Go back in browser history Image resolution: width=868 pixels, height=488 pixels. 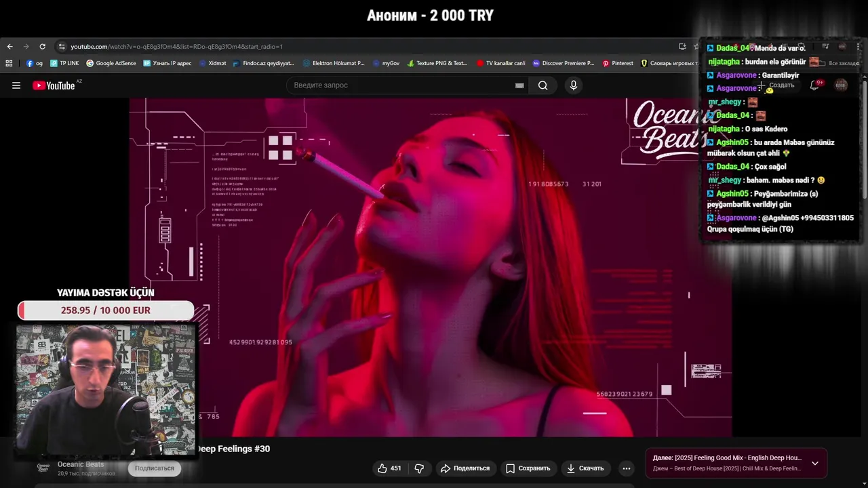tap(9, 47)
